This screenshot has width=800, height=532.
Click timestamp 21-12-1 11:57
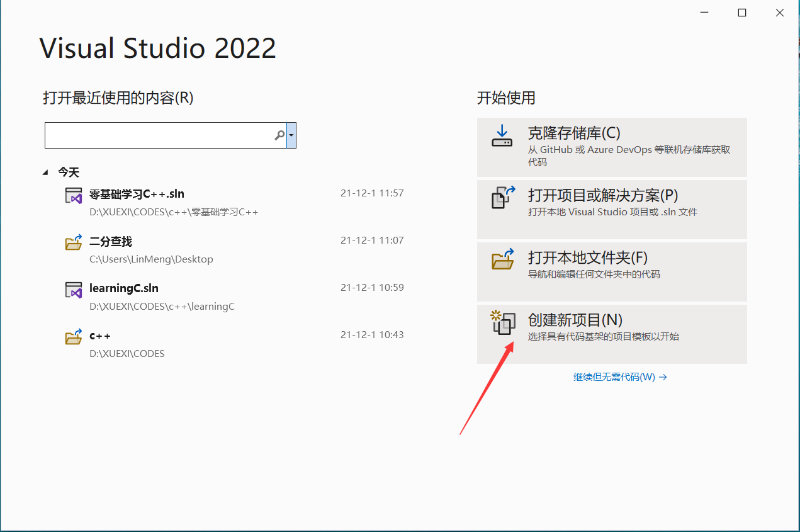tap(372, 193)
